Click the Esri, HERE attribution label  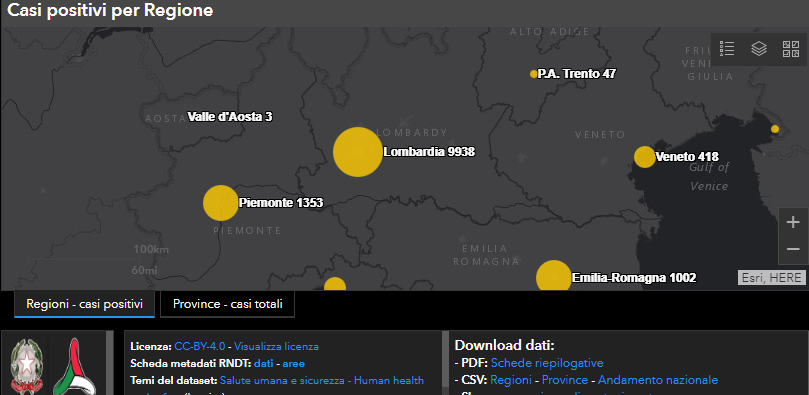pos(771,277)
